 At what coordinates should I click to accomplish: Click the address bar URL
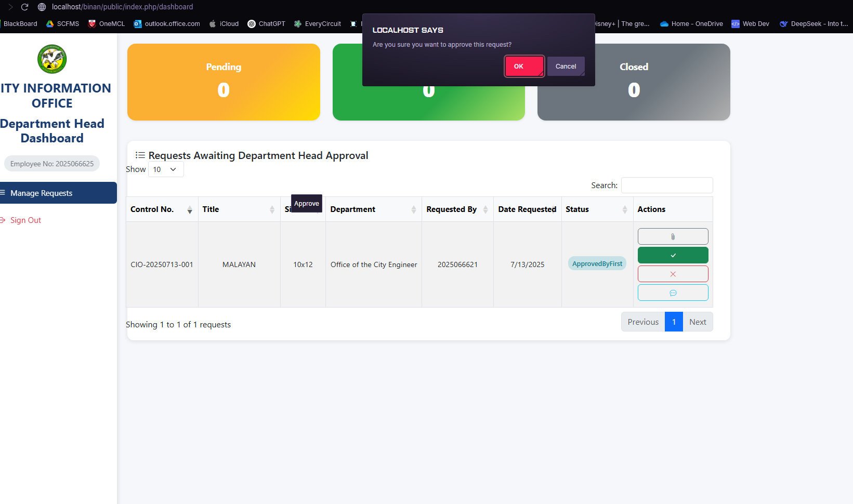click(x=122, y=7)
